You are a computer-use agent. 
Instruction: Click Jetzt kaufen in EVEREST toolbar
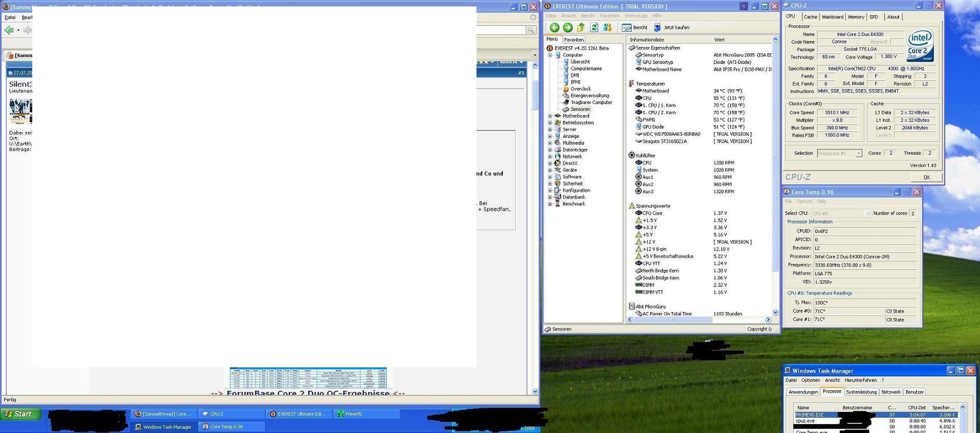tap(672, 28)
